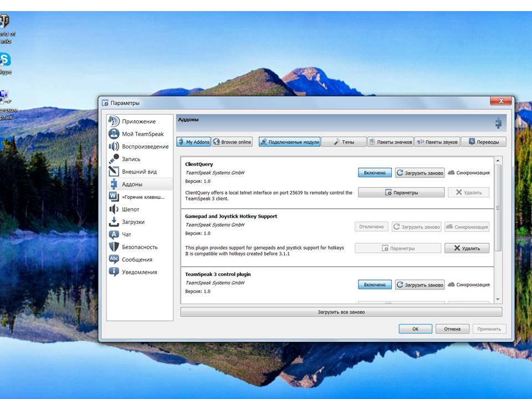Viewport: 532px width, 399px height.
Task: Reload TeamSpeak 3 control plugin
Action: pyautogui.click(x=420, y=285)
